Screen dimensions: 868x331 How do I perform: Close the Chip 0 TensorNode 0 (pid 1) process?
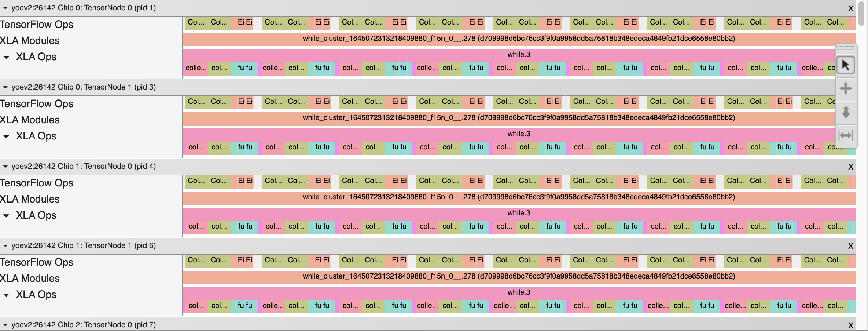(x=851, y=8)
